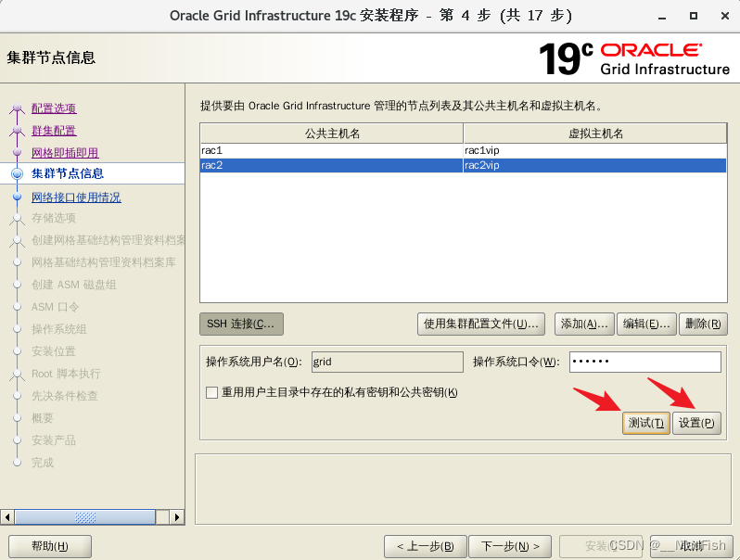Click the 测试(T) button
The image size is (740, 560).
[x=646, y=423]
